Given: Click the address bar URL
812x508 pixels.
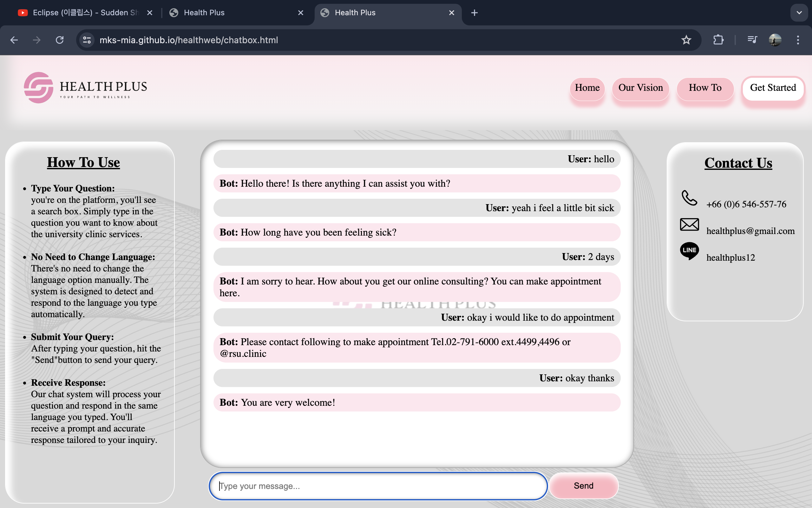Looking at the screenshot, I should [x=189, y=40].
